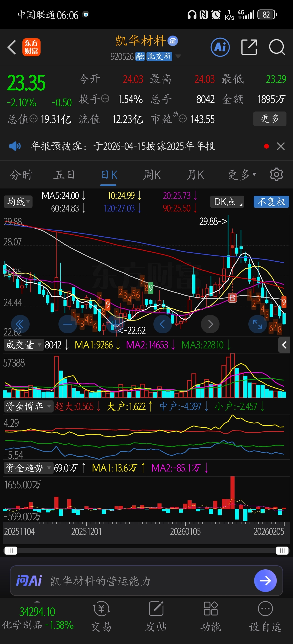The image size is (293, 644).
Task: Move chart left with arrow button
Action: tap(162, 324)
